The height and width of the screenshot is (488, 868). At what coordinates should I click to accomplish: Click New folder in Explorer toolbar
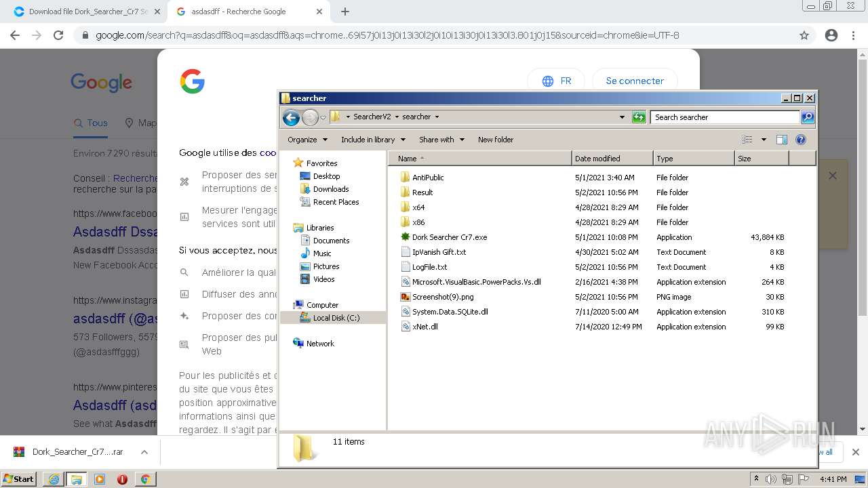pyautogui.click(x=496, y=140)
